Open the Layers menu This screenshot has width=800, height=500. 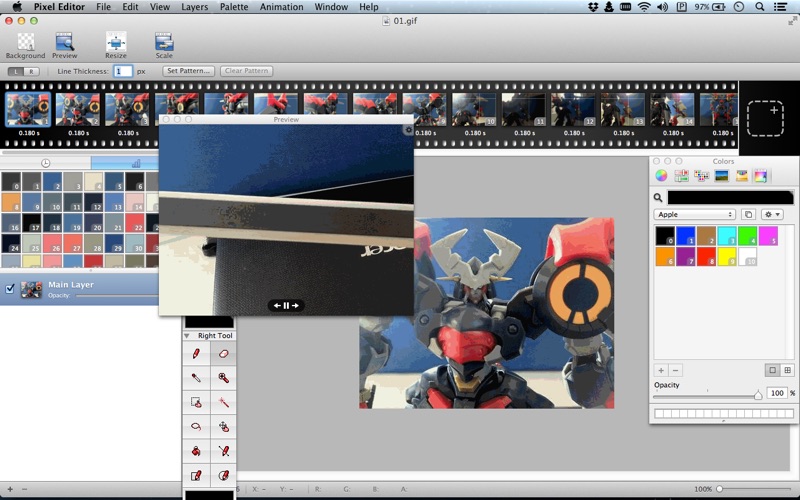[x=195, y=7]
